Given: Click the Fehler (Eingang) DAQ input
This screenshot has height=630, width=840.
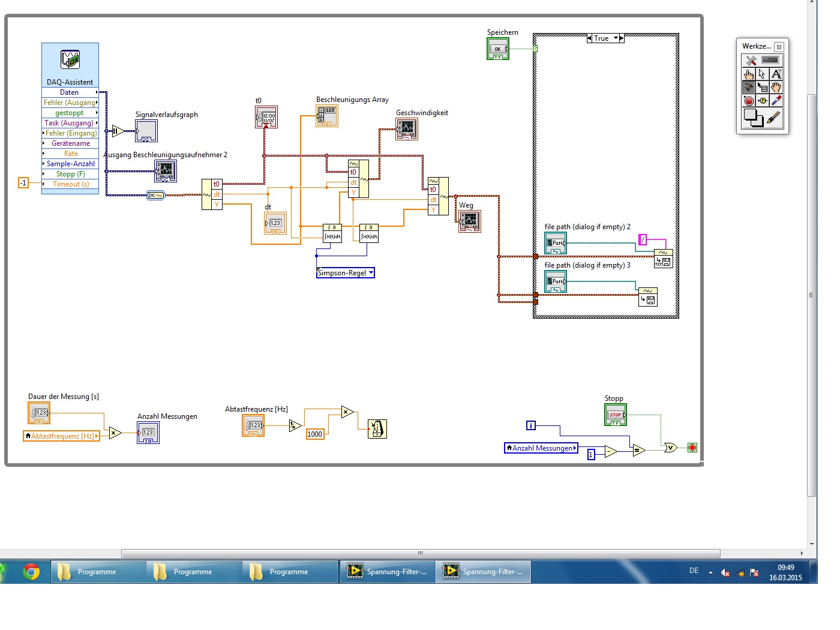Looking at the screenshot, I should pos(70,133).
